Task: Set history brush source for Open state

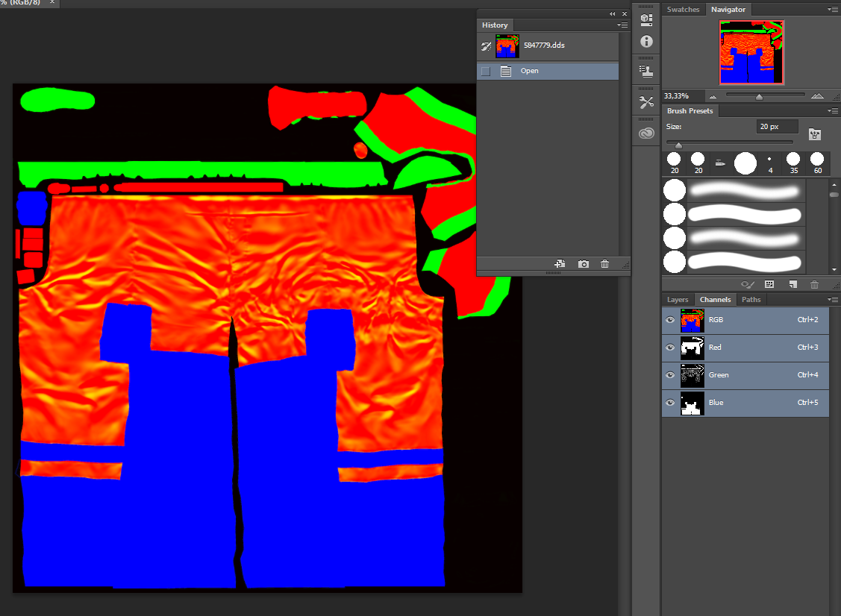Action: [486, 71]
